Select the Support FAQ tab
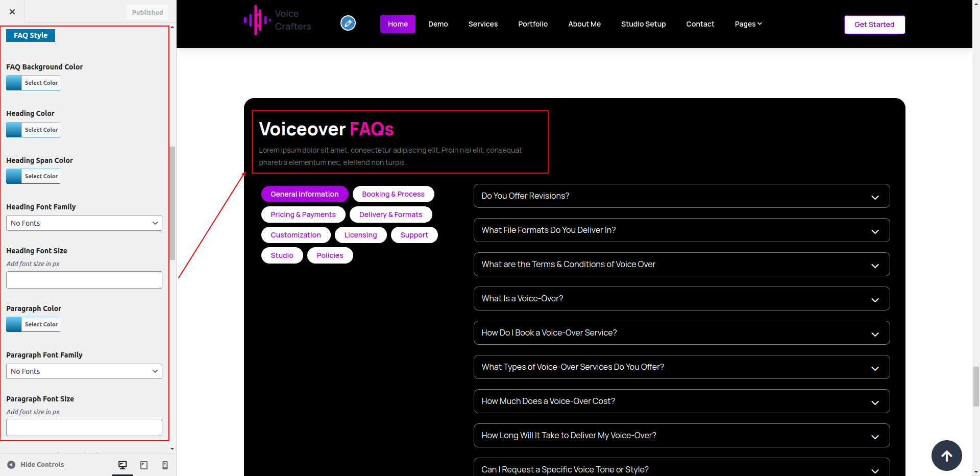This screenshot has height=476, width=980. coord(414,235)
